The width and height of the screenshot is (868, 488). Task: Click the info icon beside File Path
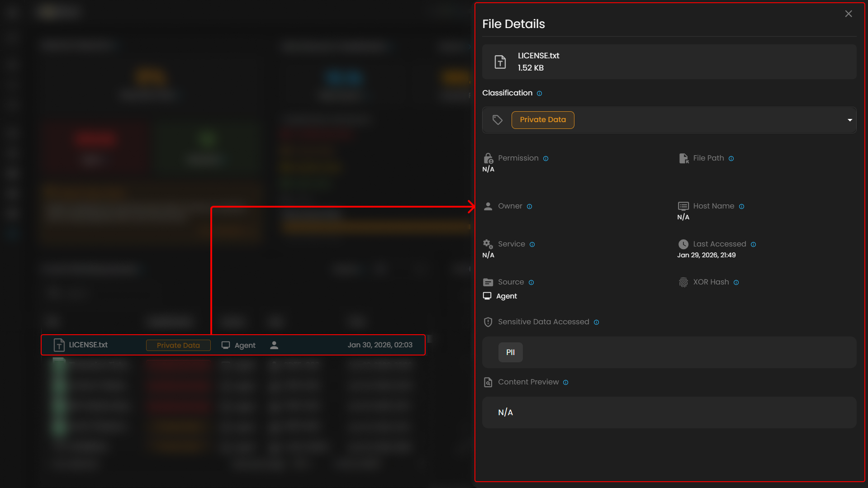[731, 159]
